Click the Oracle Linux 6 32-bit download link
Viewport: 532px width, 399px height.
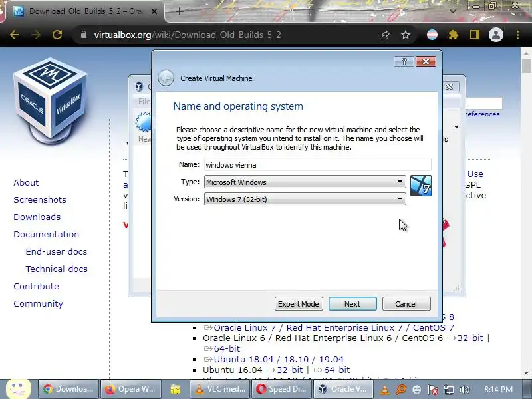[470, 338]
